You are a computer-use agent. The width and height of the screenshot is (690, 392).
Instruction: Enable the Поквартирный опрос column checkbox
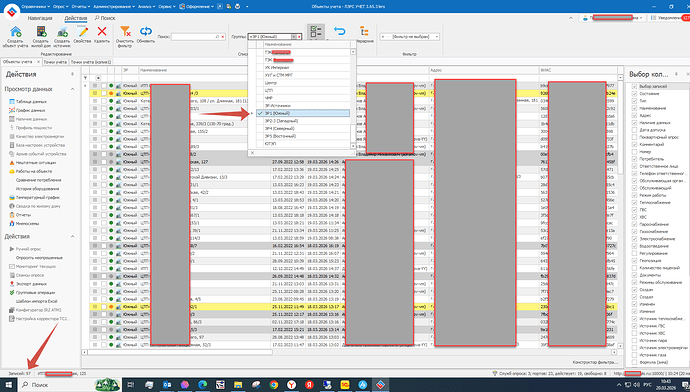point(634,137)
